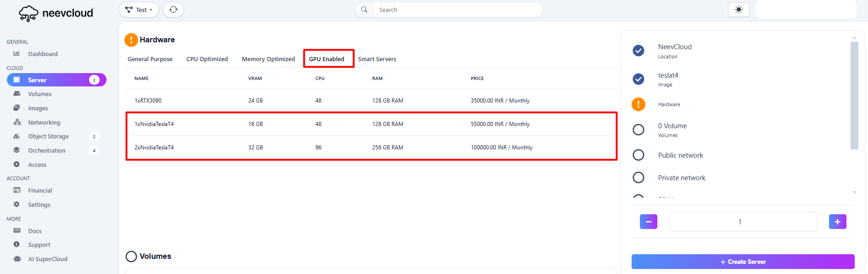This screenshot has height=274, width=868.
Task: Click the Create Server button
Action: click(743, 262)
